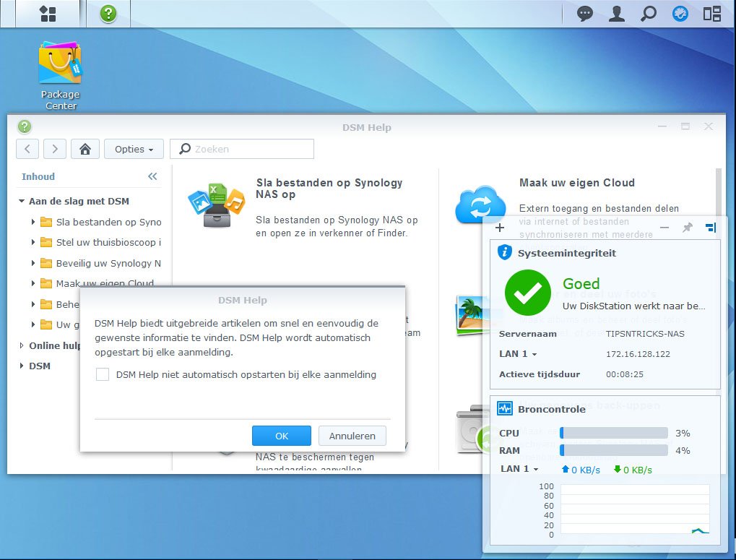The image size is (736, 560).
Task: Click the Goed status text
Action: 581,283
